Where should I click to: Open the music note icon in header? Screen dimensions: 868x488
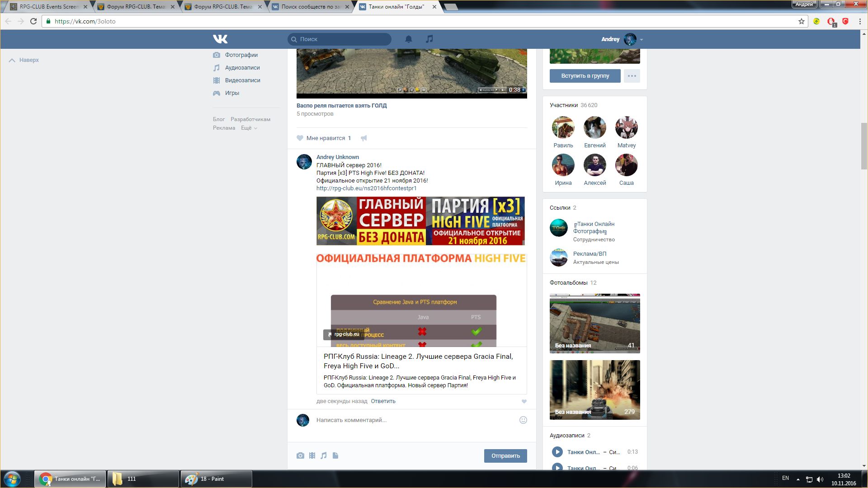429,39
